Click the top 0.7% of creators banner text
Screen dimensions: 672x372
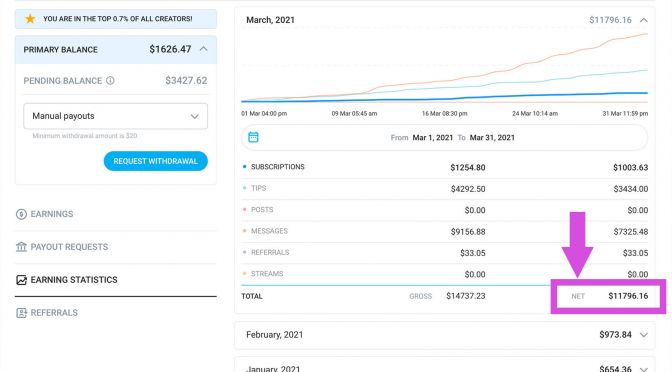tap(118, 19)
